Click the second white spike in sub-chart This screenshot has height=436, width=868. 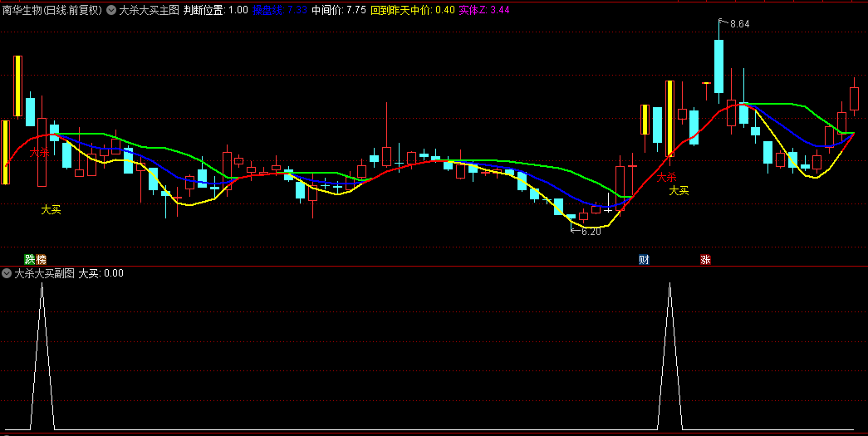(669, 355)
